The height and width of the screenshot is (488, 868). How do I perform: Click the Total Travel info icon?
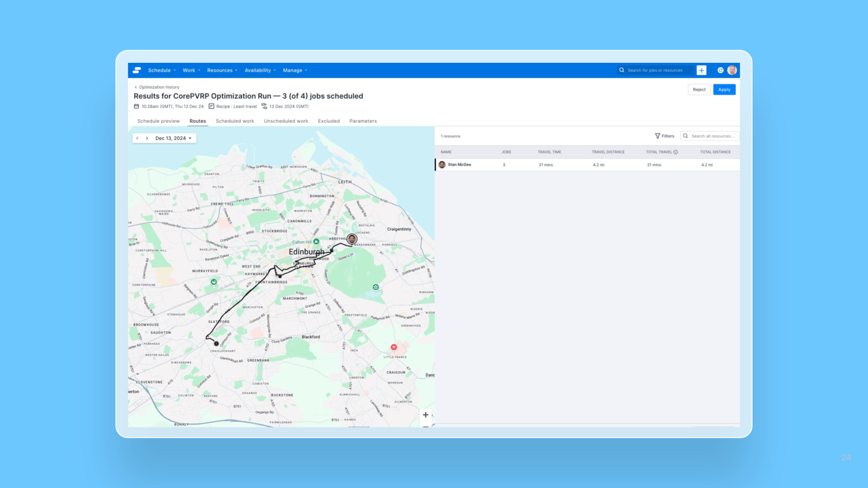[x=675, y=152]
